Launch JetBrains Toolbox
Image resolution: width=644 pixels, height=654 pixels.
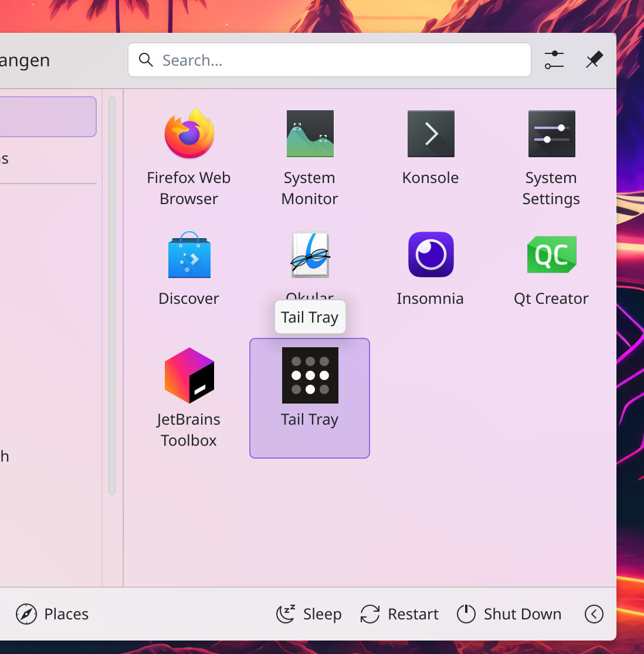pyautogui.click(x=189, y=398)
